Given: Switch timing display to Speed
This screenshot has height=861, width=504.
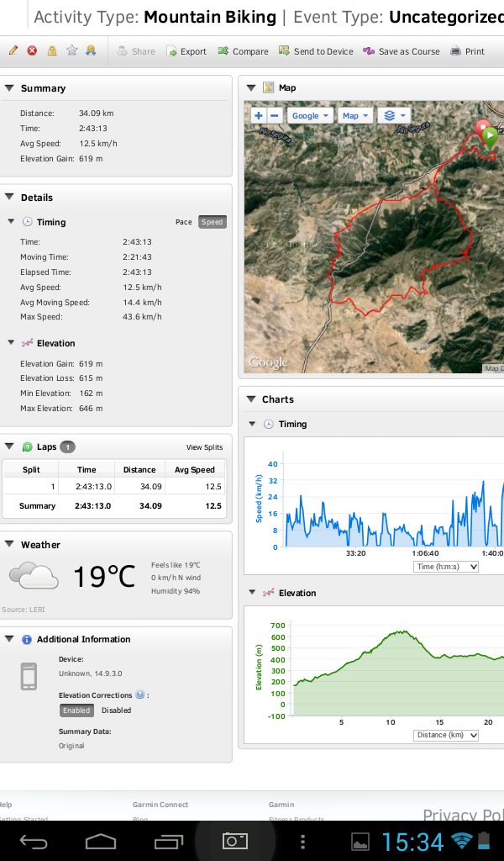Looking at the screenshot, I should [212, 222].
